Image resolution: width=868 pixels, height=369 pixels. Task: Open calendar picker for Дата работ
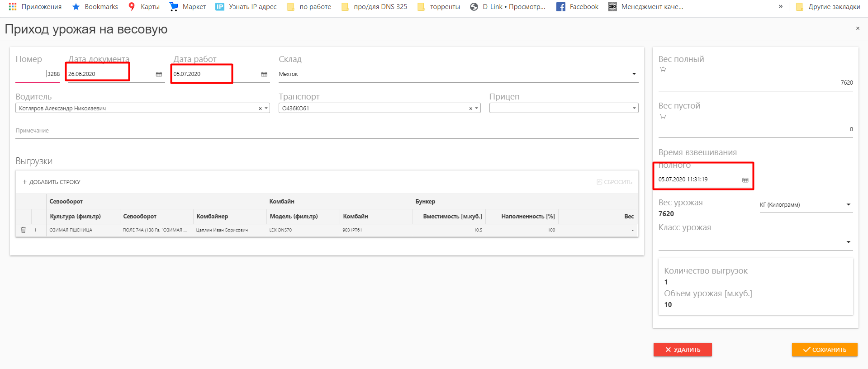[x=264, y=74]
